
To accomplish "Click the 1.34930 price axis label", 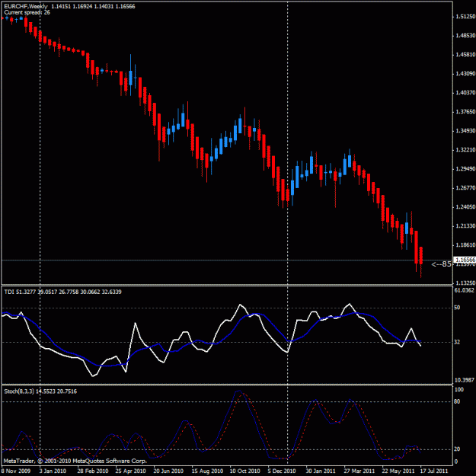I will (x=465, y=131).
